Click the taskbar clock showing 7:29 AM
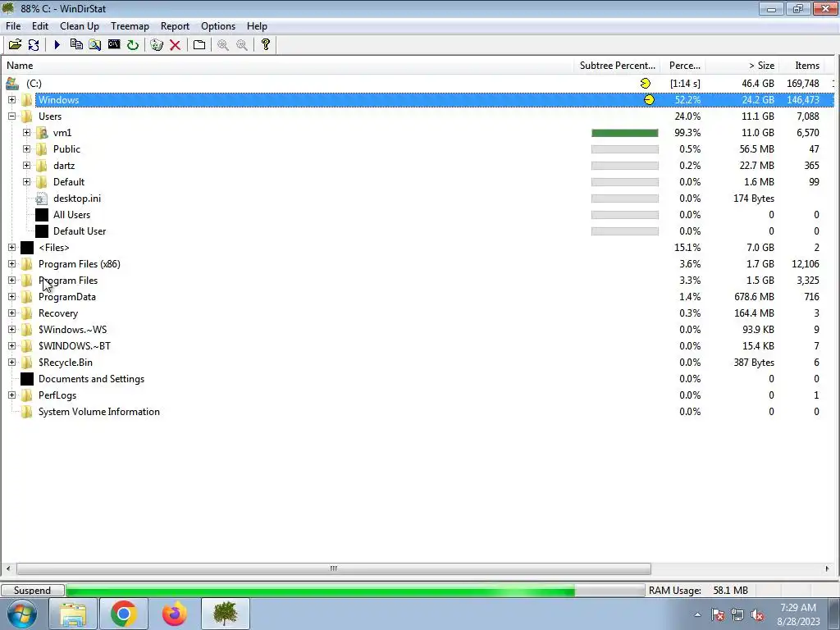 (798, 614)
